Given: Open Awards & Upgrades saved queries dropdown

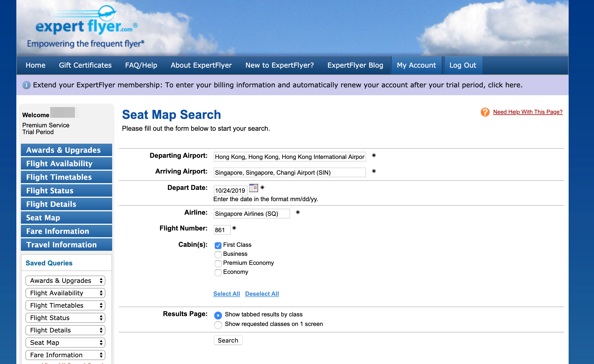Looking at the screenshot, I should pyautogui.click(x=65, y=281).
